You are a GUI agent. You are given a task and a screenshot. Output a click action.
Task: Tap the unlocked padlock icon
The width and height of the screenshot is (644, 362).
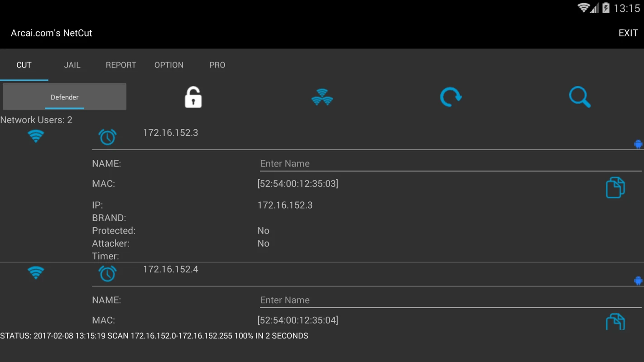pyautogui.click(x=193, y=97)
